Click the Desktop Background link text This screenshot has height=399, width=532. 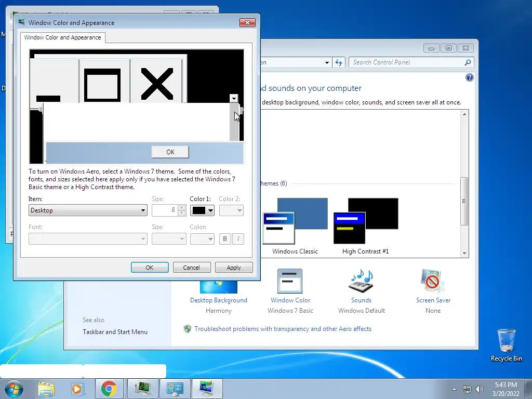pos(219,300)
